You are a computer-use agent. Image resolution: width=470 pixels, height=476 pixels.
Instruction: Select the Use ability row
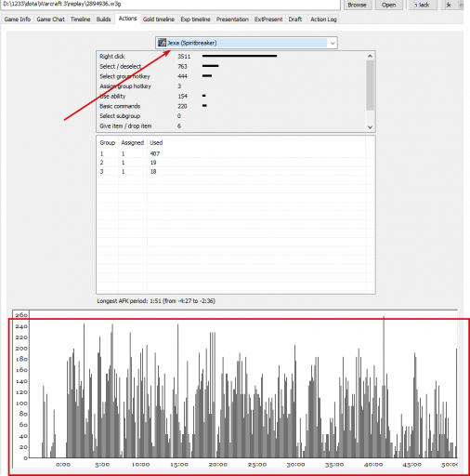point(231,96)
